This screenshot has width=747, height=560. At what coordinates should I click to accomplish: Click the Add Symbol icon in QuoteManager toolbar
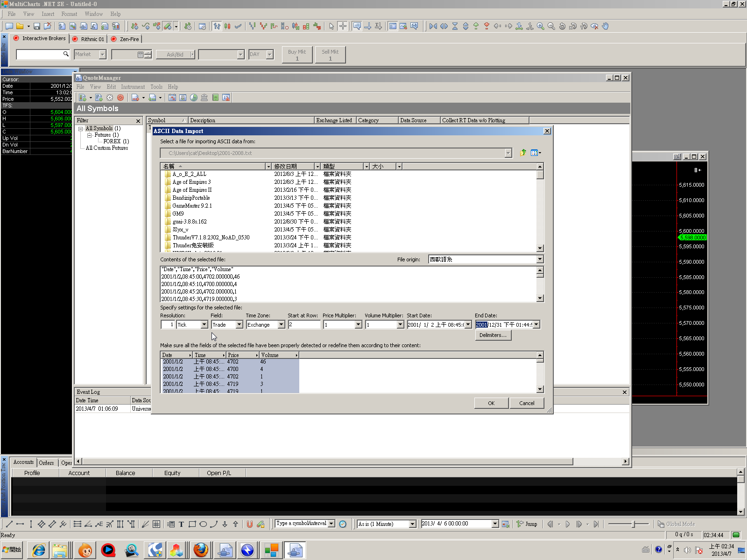click(83, 98)
